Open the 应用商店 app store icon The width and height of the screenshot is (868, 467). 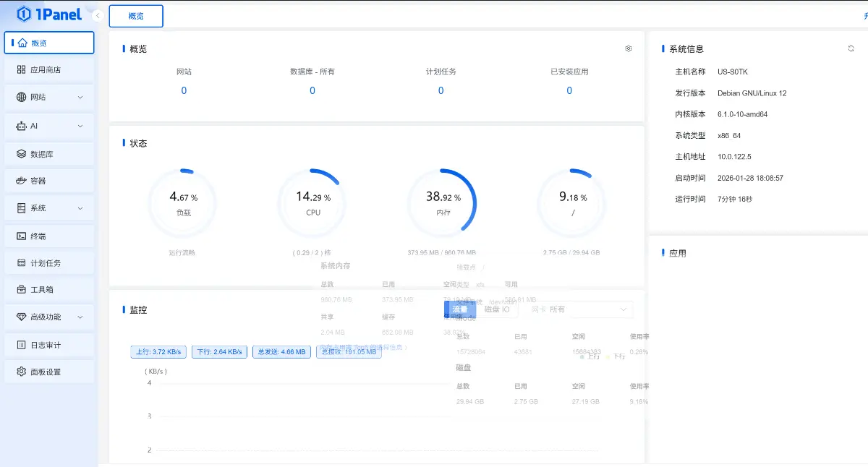click(x=22, y=70)
